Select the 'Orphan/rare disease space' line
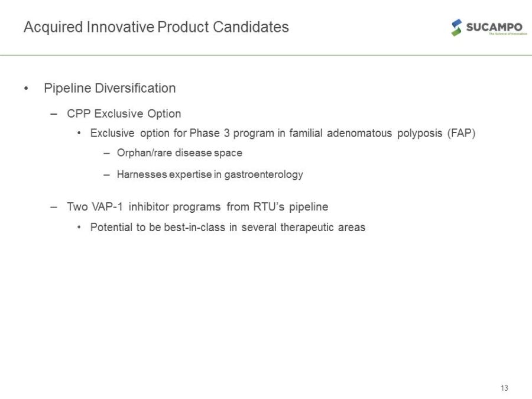The height and width of the screenshot is (399, 532). 180,153
